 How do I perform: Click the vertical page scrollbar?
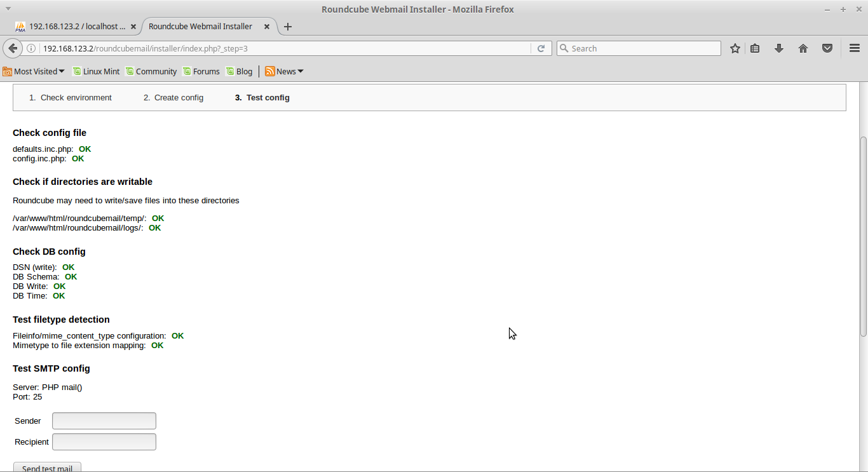click(x=864, y=236)
